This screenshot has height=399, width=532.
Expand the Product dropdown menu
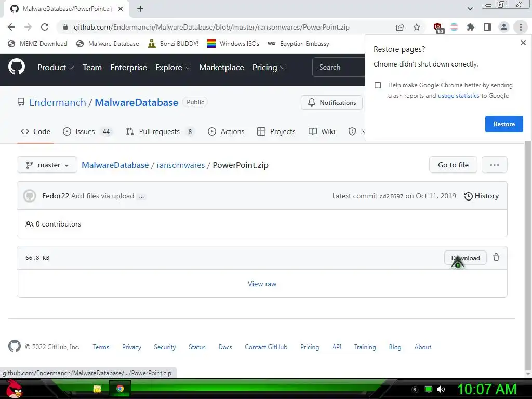pos(56,67)
